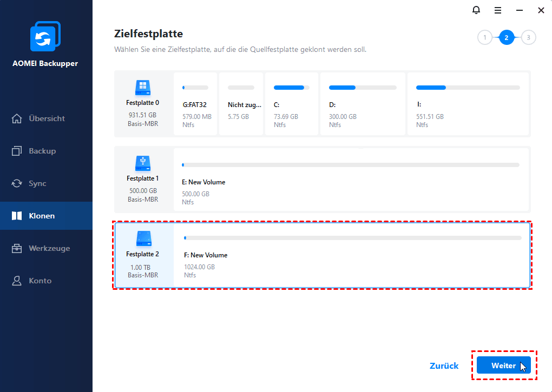552x392 pixels.
Task: Go back with the Zurück link
Action: coord(444,366)
